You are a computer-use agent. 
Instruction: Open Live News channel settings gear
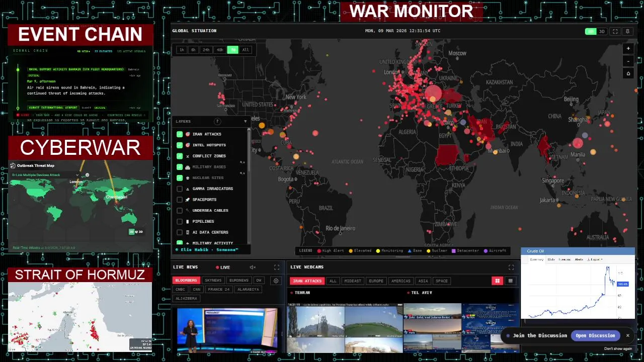[x=276, y=281]
